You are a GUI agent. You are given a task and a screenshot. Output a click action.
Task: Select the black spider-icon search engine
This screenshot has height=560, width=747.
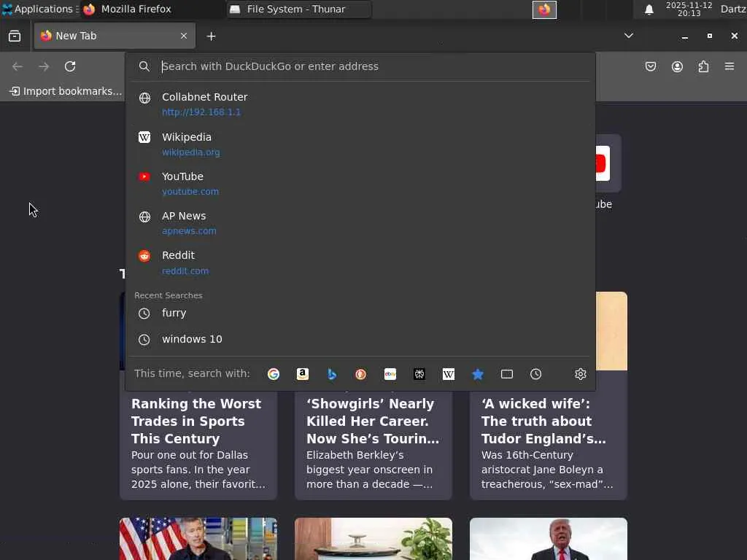(419, 374)
